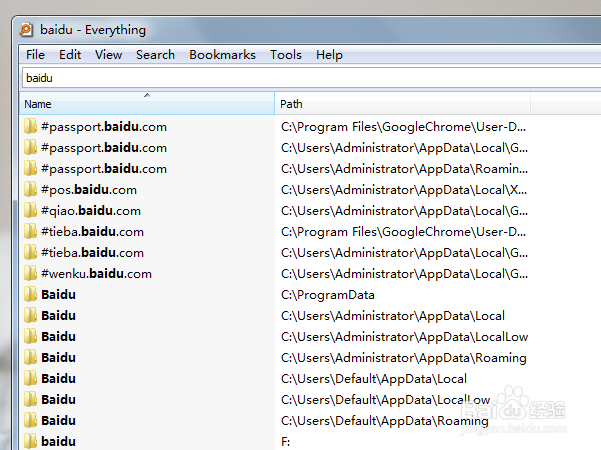The image size is (601, 450).
Task: Click folder icon of Baidu in C:\ProgramData
Action: (30, 294)
